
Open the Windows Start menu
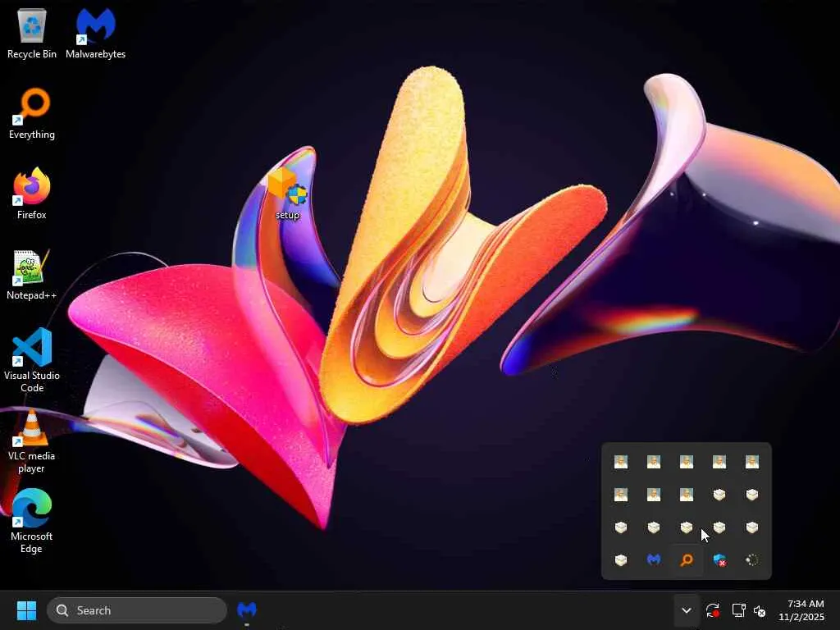(x=26, y=610)
